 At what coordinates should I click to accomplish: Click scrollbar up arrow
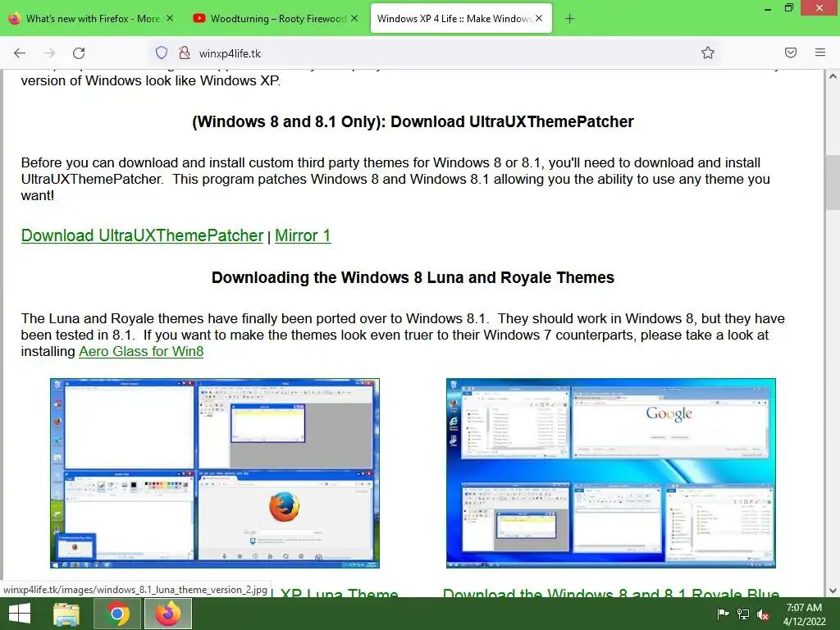pyautogui.click(x=833, y=76)
